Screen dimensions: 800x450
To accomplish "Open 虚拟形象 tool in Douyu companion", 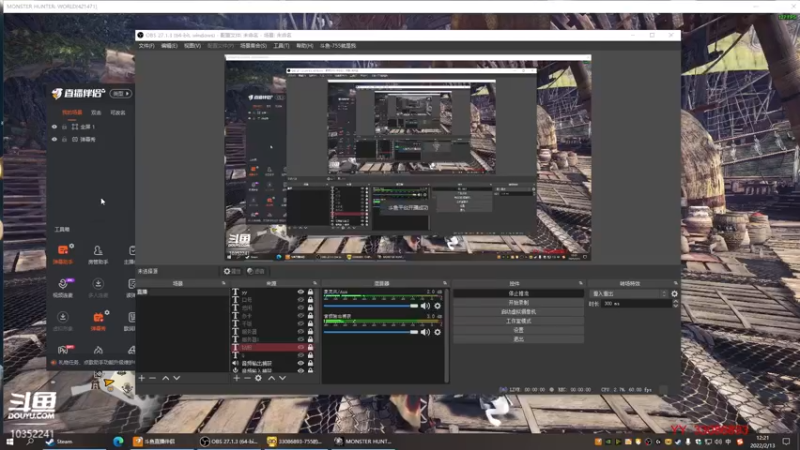I will pos(63,321).
